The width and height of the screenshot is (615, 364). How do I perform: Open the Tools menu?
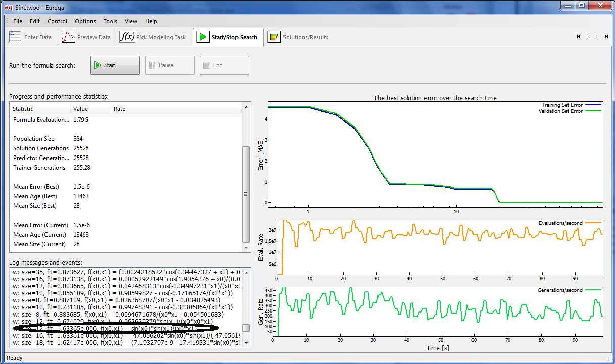[110, 21]
